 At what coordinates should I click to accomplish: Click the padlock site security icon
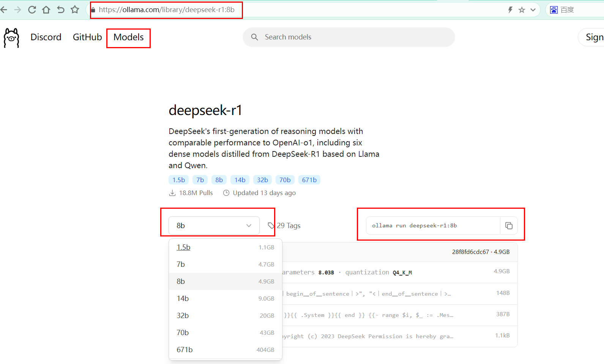tap(93, 10)
